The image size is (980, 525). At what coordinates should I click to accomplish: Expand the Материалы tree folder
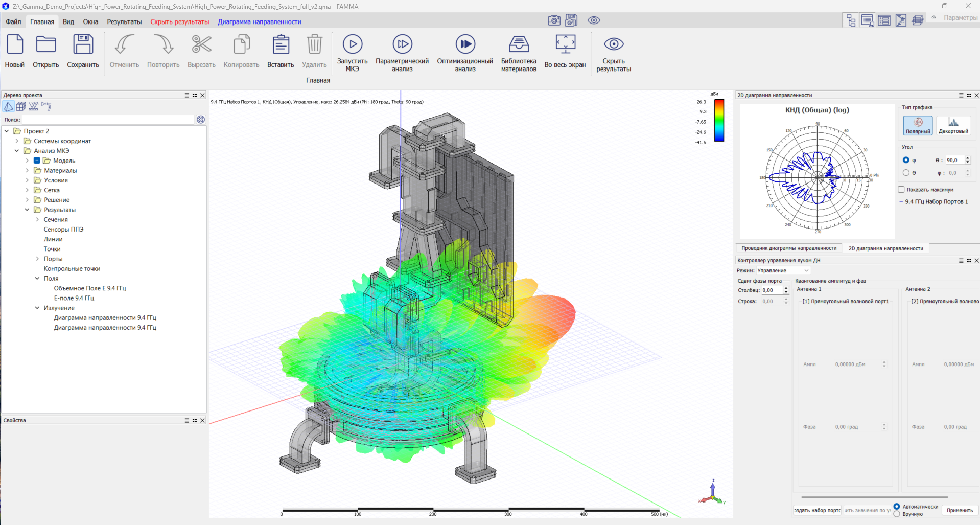click(27, 170)
